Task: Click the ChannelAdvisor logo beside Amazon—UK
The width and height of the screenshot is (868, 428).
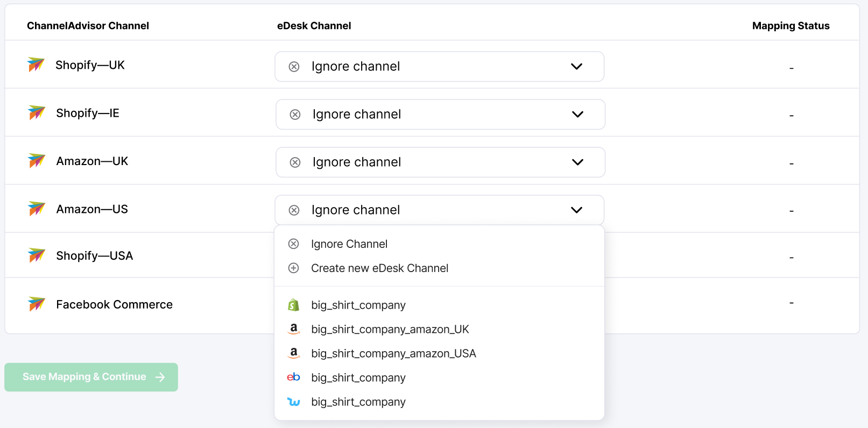Action: pyautogui.click(x=37, y=160)
